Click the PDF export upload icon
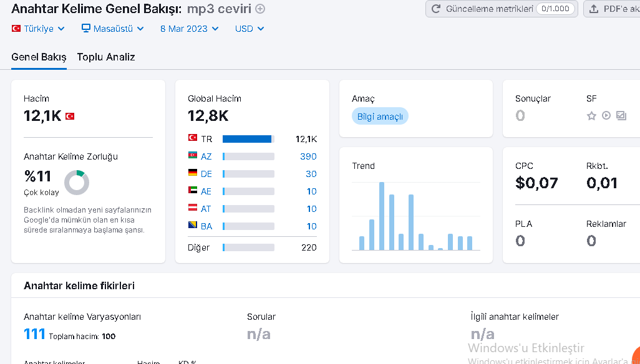 (x=594, y=9)
